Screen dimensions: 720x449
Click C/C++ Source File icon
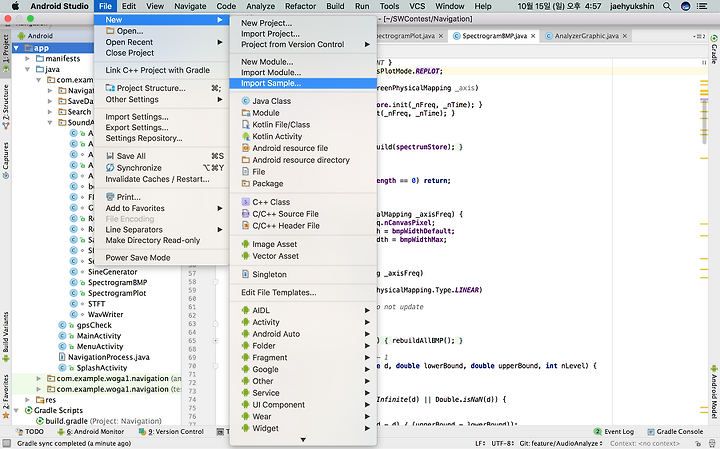[246, 214]
